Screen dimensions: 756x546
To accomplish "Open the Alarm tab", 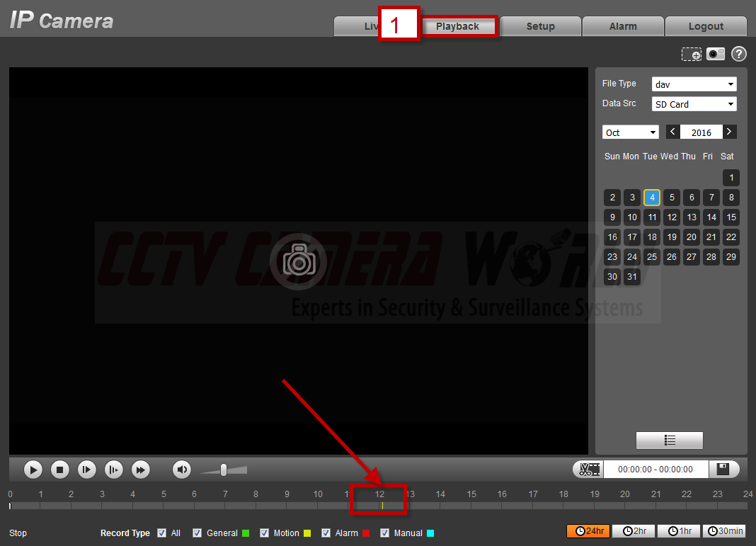I will pyautogui.click(x=623, y=26).
